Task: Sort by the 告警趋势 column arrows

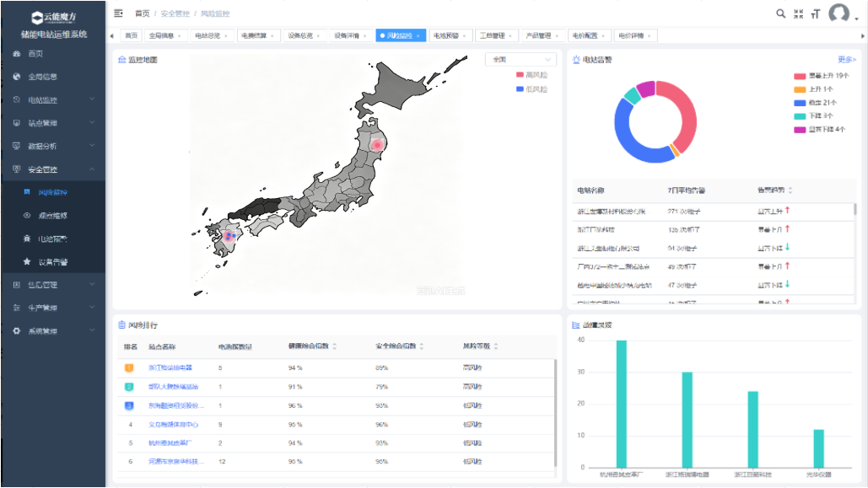Action: click(x=790, y=190)
